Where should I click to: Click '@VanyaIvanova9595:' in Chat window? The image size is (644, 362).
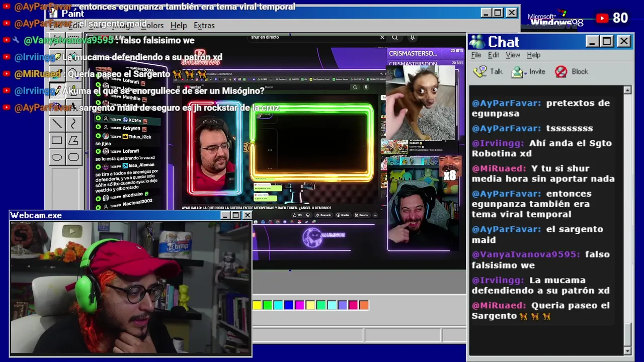click(x=526, y=254)
